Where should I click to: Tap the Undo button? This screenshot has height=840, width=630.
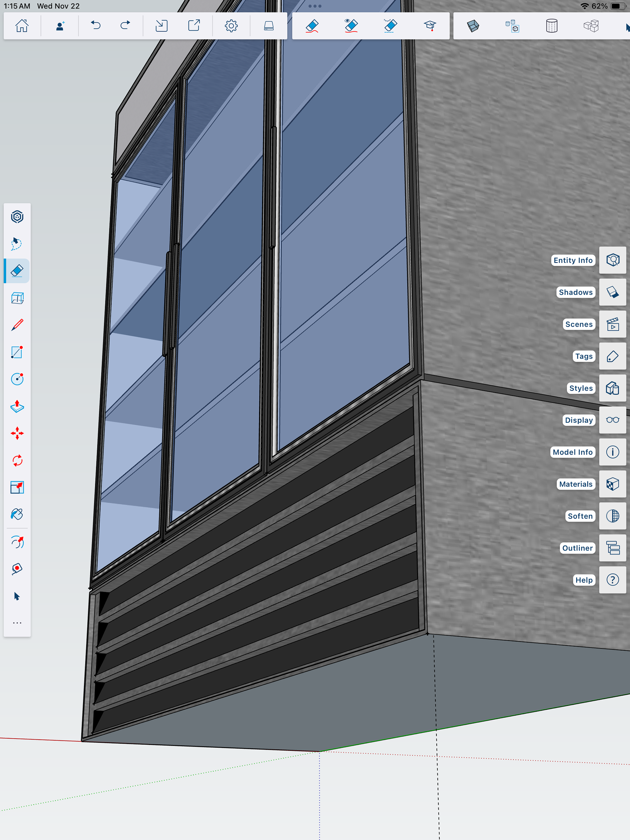(96, 26)
